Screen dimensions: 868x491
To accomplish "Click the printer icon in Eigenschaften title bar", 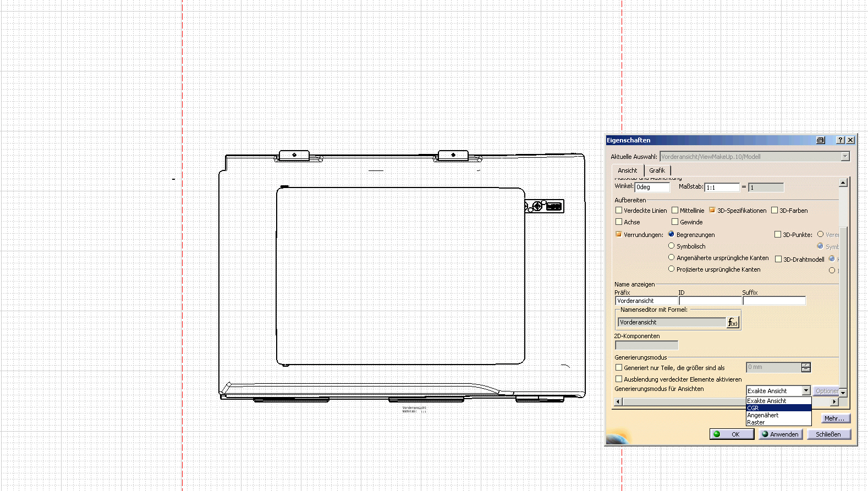I will (820, 140).
